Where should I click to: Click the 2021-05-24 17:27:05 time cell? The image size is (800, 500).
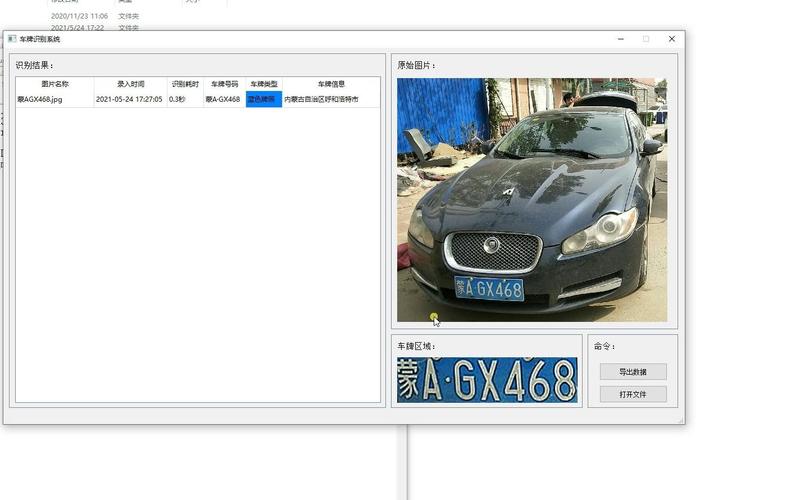point(131,99)
